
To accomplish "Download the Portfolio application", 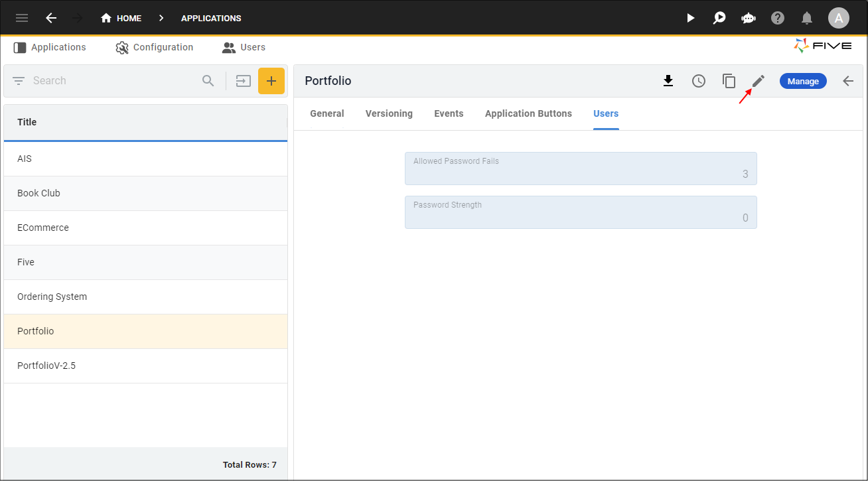I will coord(668,81).
